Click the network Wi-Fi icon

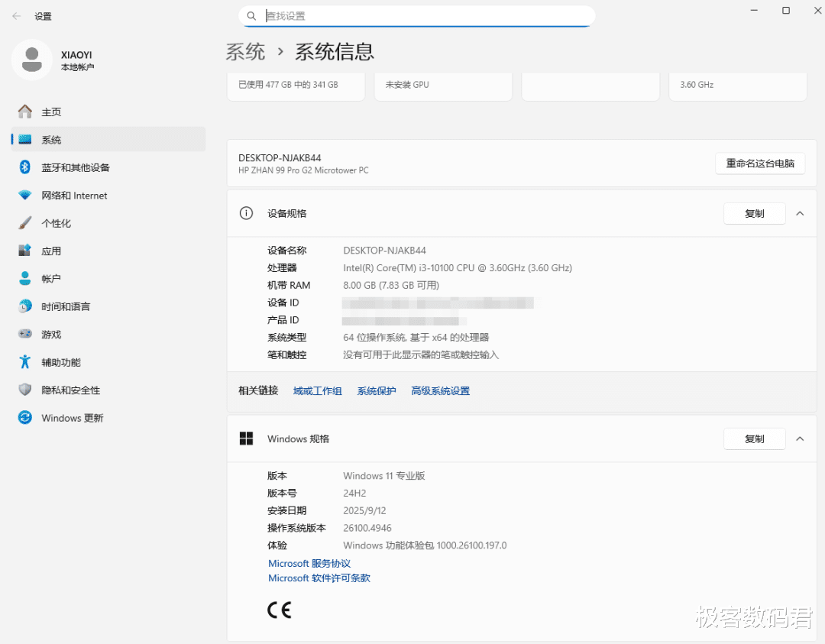pyautogui.click(x=24, y=196)
